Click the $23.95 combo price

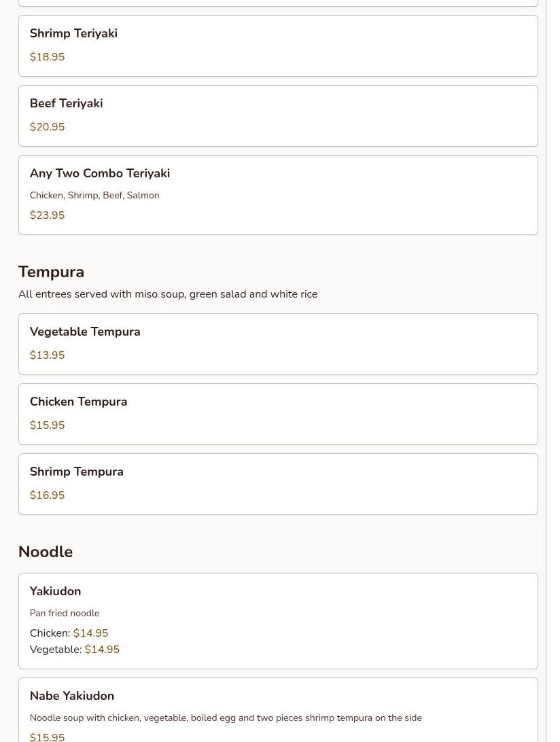pos(47,215)
